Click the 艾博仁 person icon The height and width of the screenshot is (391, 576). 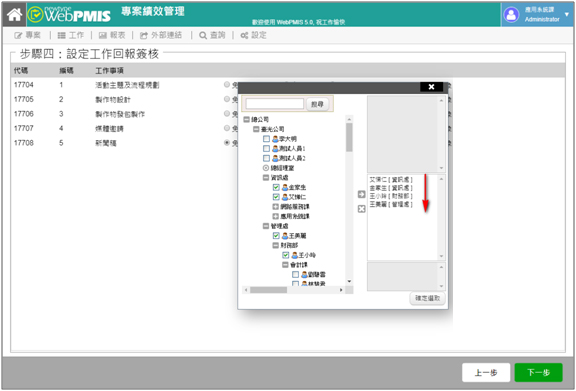coord(285,197)
